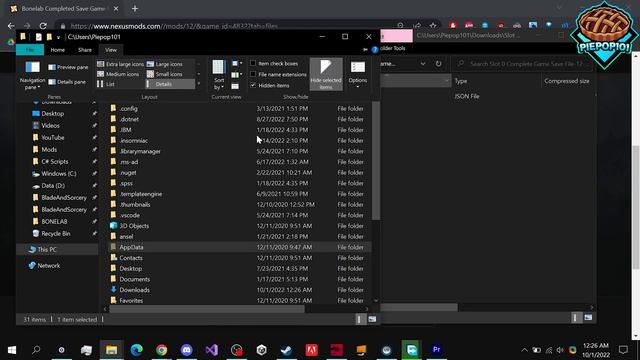Select the Downloads folder in file list

(x=134, y=290)
